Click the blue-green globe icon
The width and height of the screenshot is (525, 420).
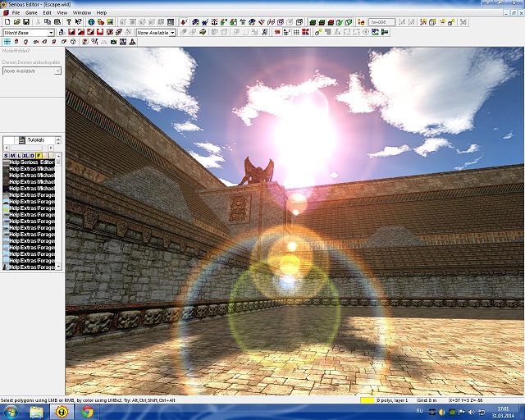point(91,22)
